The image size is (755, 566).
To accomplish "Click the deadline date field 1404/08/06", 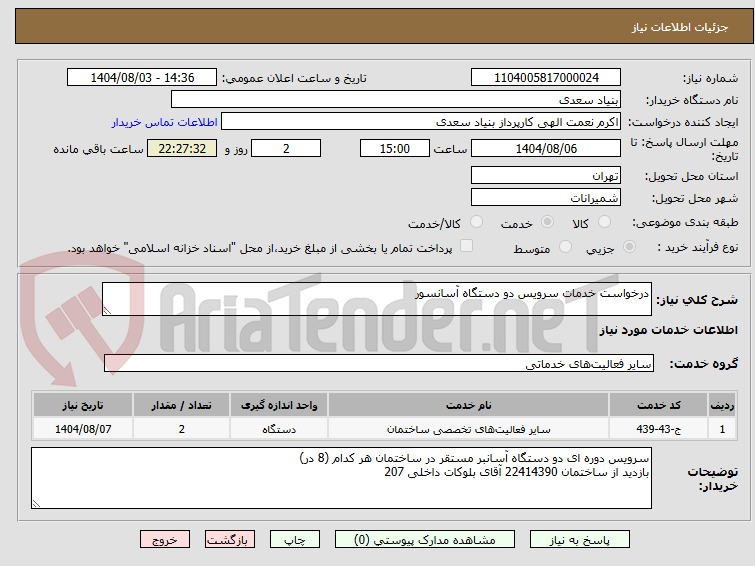I will point(546,148).
